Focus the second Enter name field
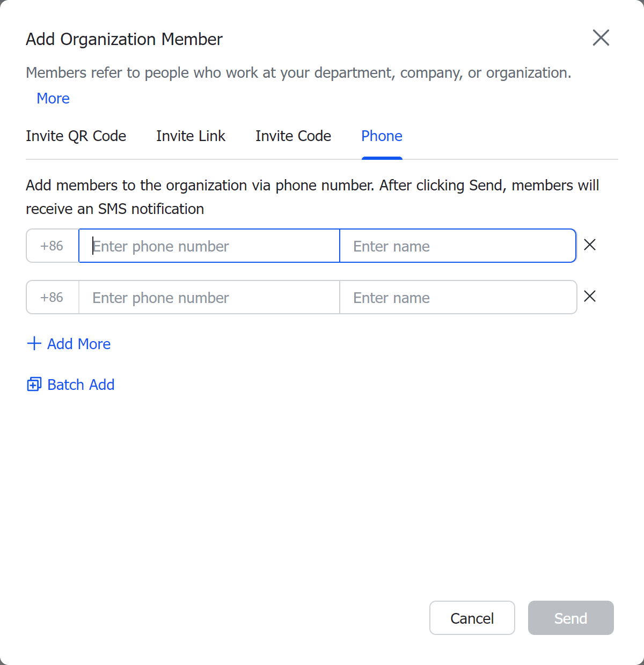Viewport: 644px width, 665px height. pos(458,297)
